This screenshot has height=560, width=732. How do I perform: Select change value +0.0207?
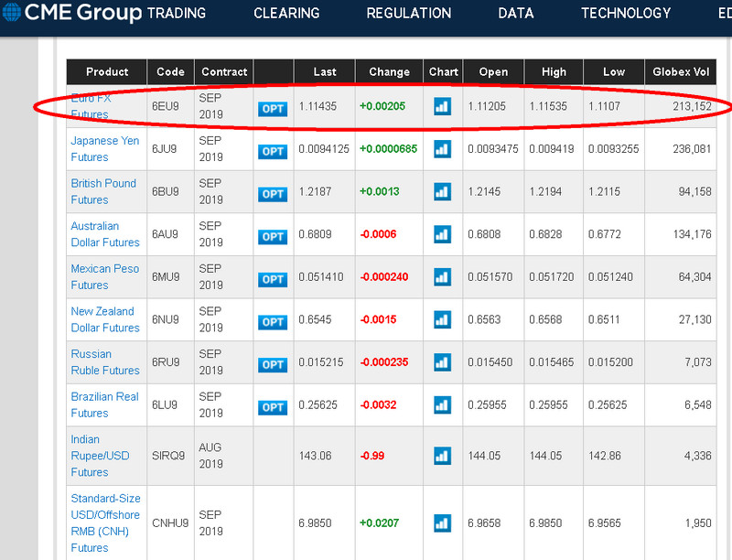(379, 523)
